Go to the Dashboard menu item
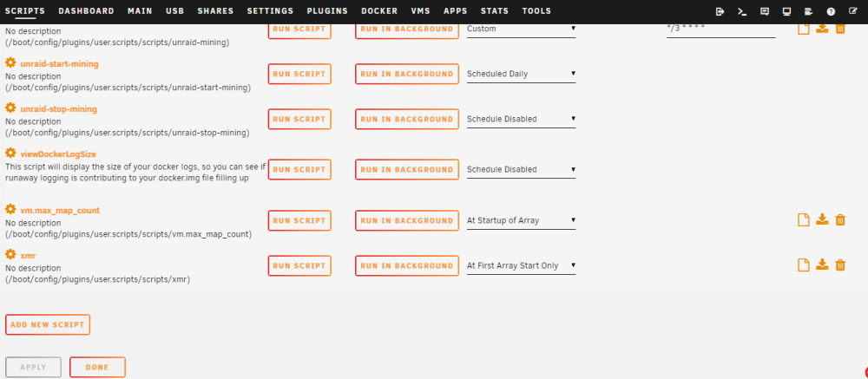Viewport: 868px width, 379px height. coord(86,11)
